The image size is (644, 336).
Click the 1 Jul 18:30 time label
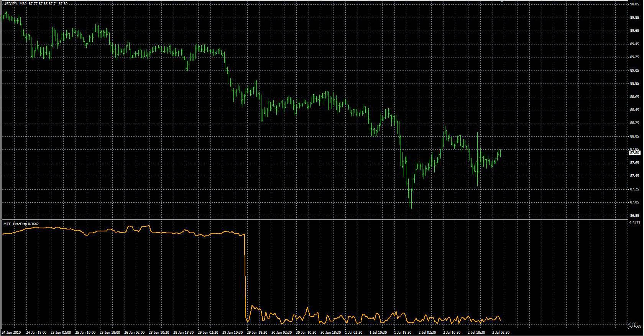pos(403,333)
